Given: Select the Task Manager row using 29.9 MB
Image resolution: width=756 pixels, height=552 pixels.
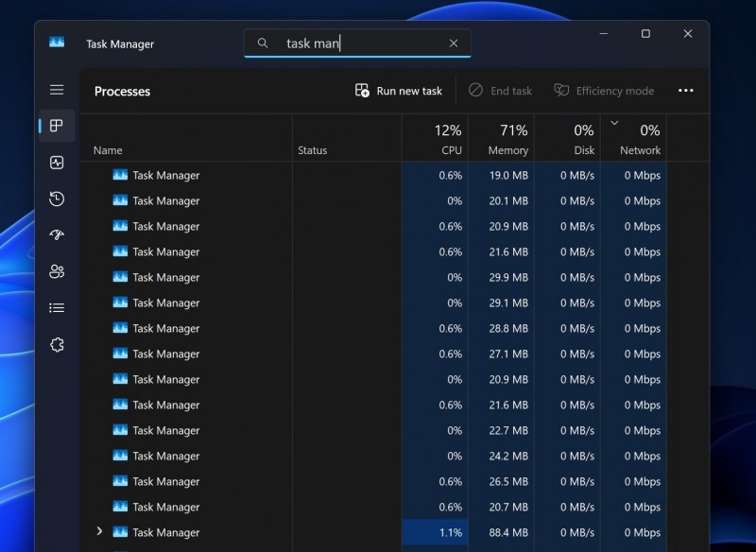Looking at the screenshot, I should point(373,278).
